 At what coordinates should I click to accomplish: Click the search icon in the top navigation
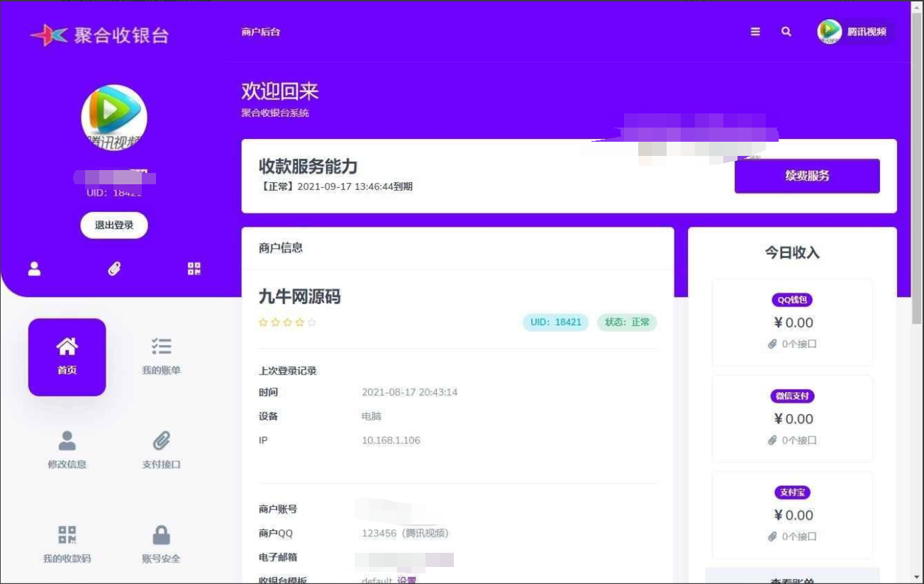coord(785,31)
